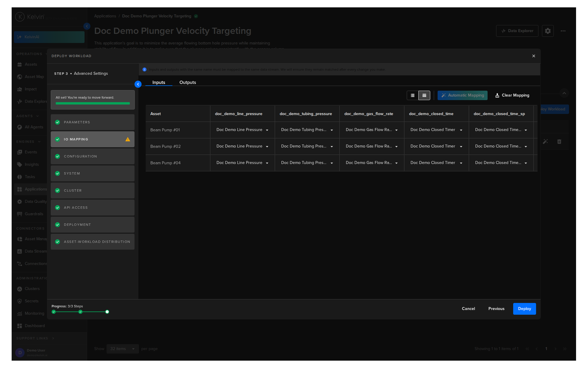This screenshot has width=588, height=368.
Task: Open the Deployment step
Action: click(92, 224)
